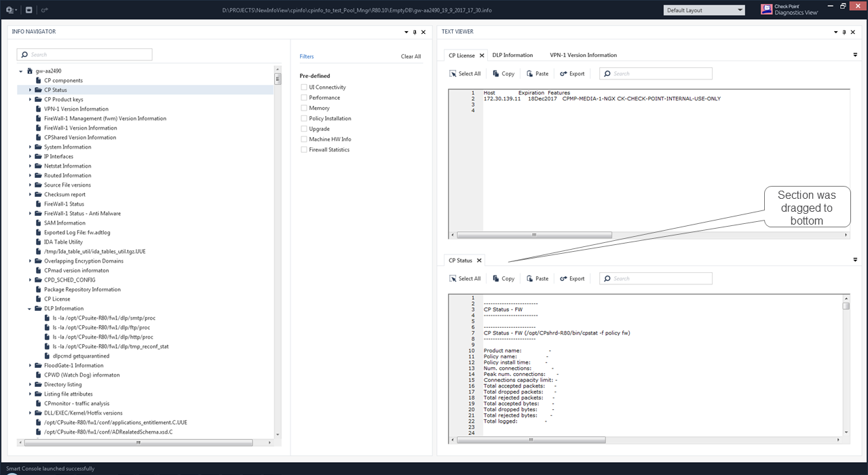Enable the Machine HW Info filter
The width and height of the screenshot is (868, 475).
304,139
